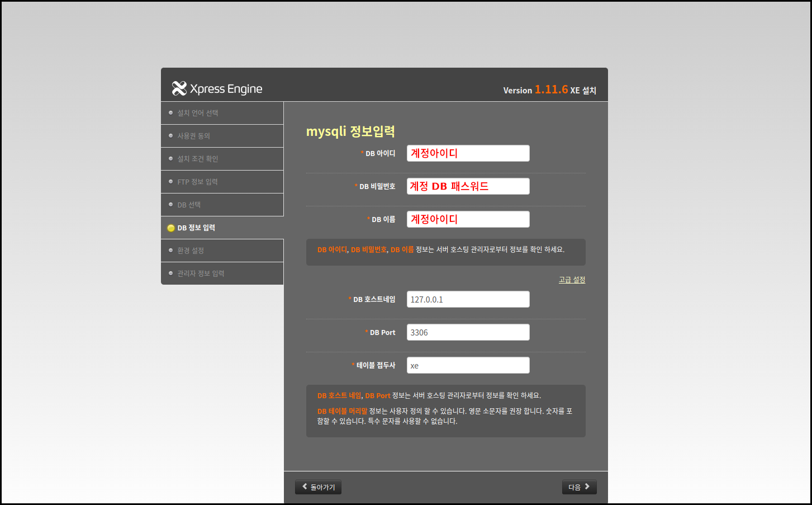Click the right arrow icon on 다음
The width and height of the screenshot is (812, 505).
pyautogui.click(x=587, y=487)
